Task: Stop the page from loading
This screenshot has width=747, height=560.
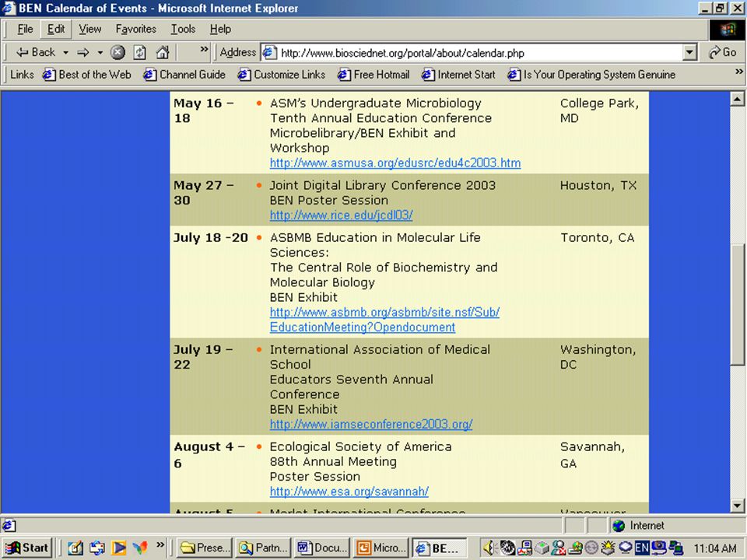Action: click(x=117, y=52)
